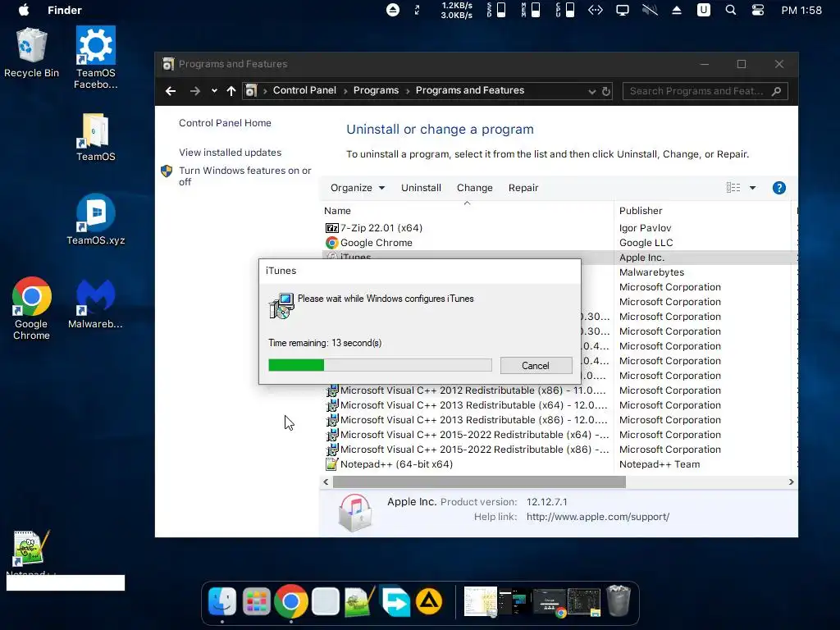
Task: Open Control Panel Home link
Action: click(x=225, y=123)
